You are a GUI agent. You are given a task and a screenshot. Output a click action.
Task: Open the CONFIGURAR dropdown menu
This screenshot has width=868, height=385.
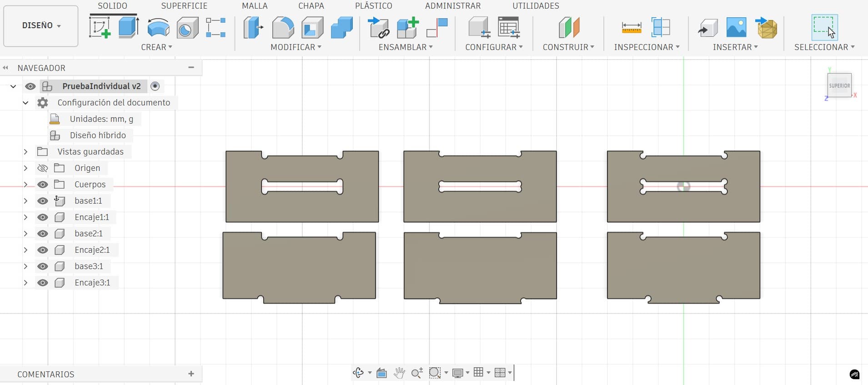coord(494,47)
